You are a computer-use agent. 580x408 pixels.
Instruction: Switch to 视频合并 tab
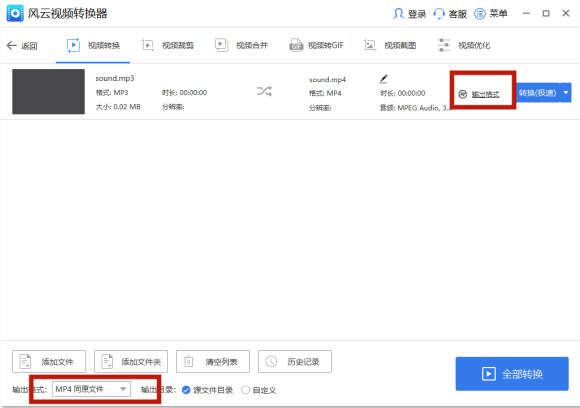coord(242,45)
